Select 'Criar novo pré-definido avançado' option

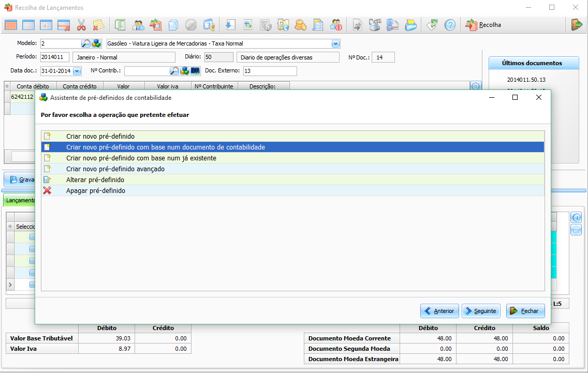pyautogui.click(x=292, y=169)
